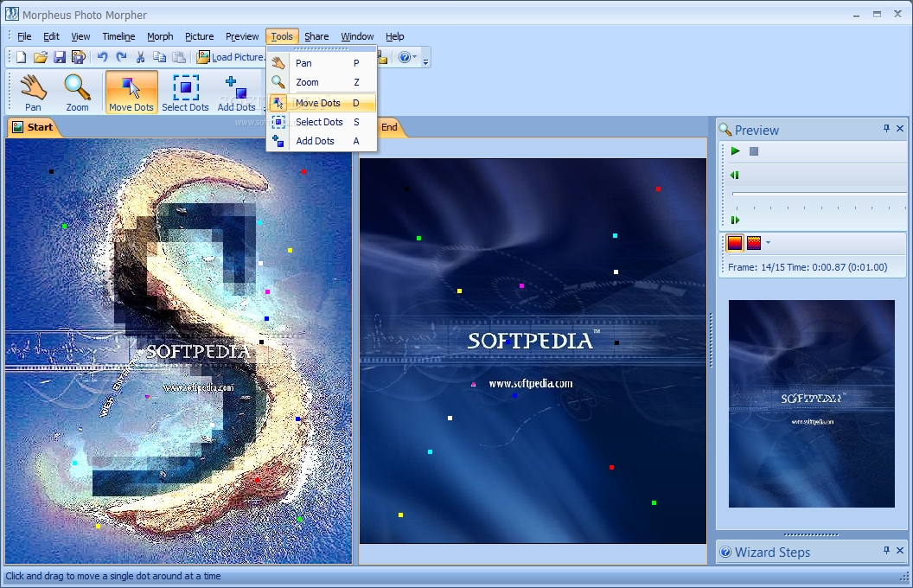Click the Morpheus app icon in title bar
The image size is (913, 588).
point(11,14)
